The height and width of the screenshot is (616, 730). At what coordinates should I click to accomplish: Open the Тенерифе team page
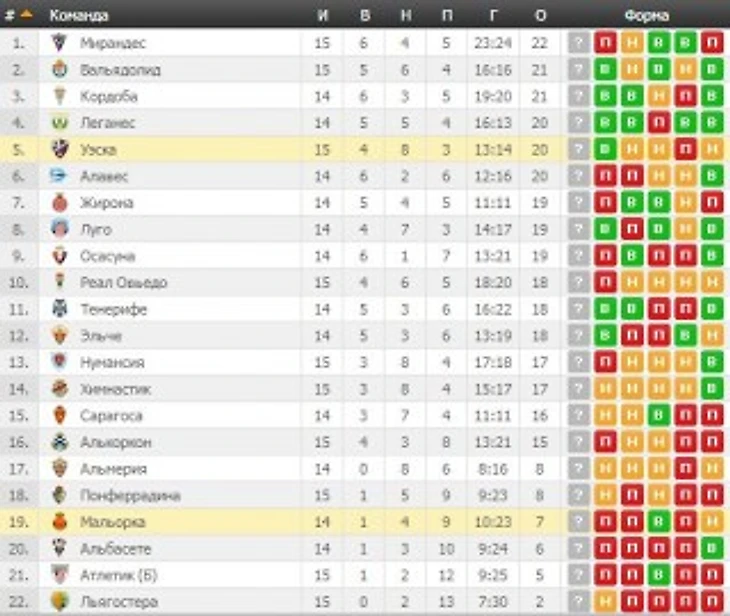coord(114,309)
